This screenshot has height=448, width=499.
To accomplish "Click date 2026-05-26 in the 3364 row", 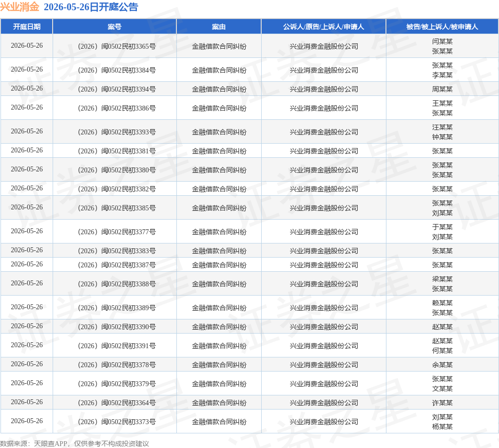I will 27,402.
